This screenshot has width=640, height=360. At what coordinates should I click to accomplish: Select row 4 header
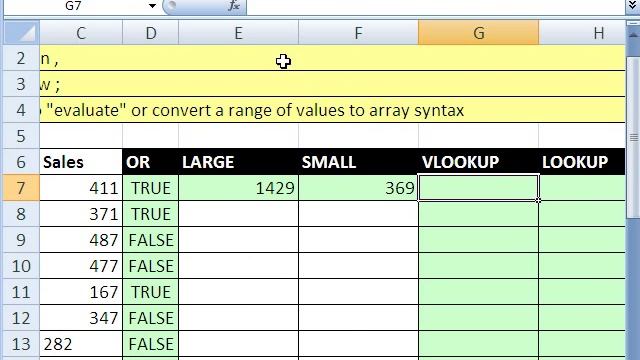tap(21, 110)
